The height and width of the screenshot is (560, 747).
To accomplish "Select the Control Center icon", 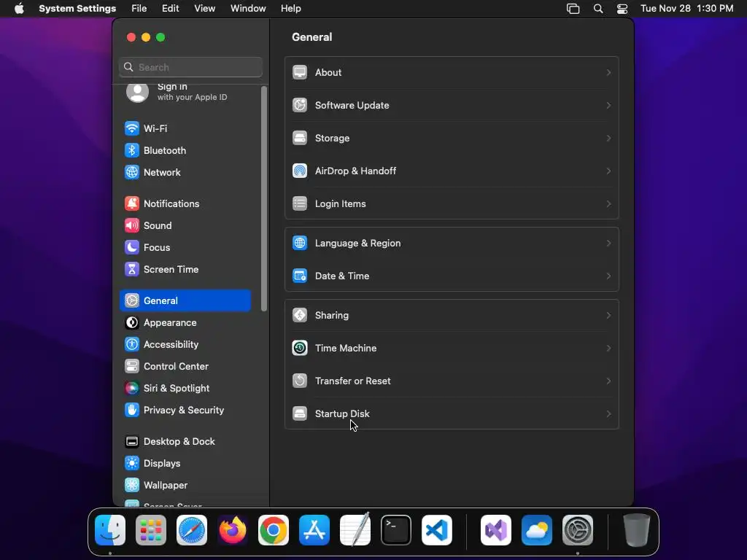I will tap(132, 367).
